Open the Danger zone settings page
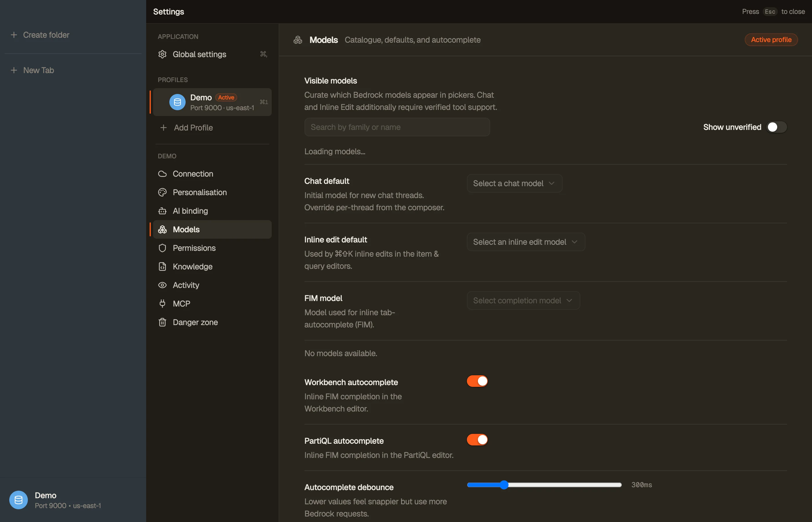The height and width of the screenshot is (522, 812). pyautogui.click(x=212, y=322)
